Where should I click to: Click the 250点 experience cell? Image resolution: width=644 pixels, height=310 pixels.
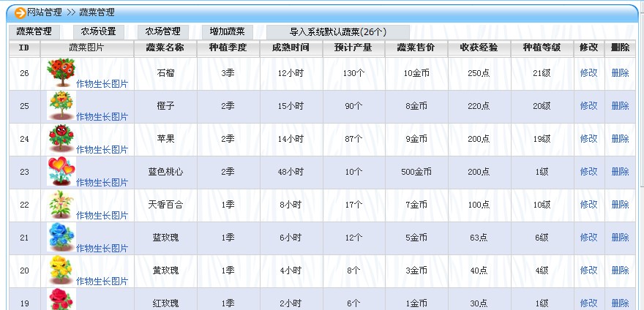tap(479, 73)
